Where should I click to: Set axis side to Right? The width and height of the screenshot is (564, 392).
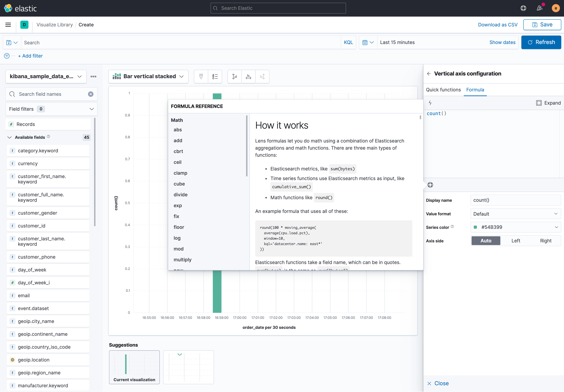click(x=546, y=241)
